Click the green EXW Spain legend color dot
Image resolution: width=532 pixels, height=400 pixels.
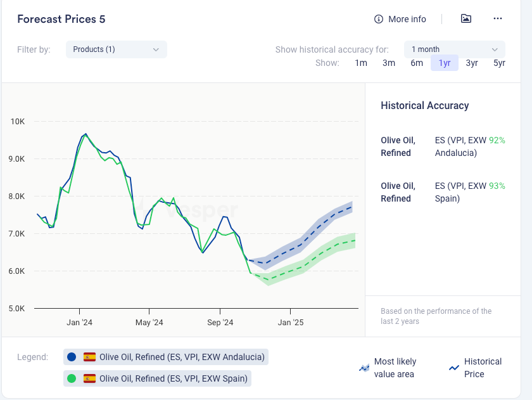tap(72, 378)
